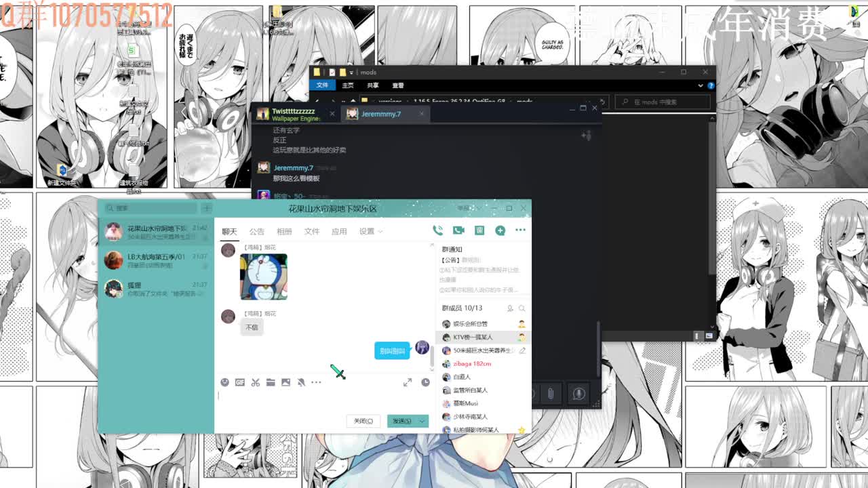Select member 少林寺南某人
This screenshot has height=488, width=868.
483,416
